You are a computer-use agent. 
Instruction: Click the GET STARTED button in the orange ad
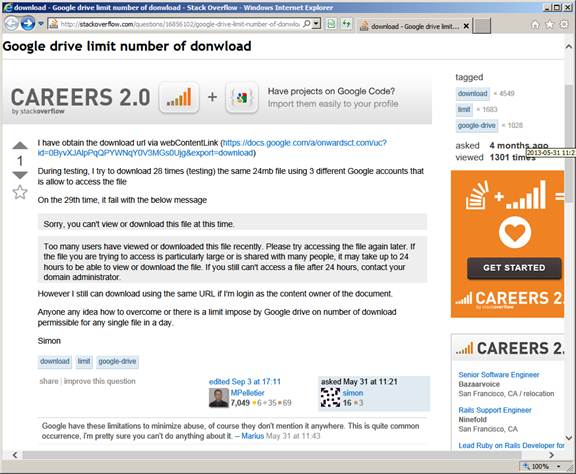click(x=514, y=268)
